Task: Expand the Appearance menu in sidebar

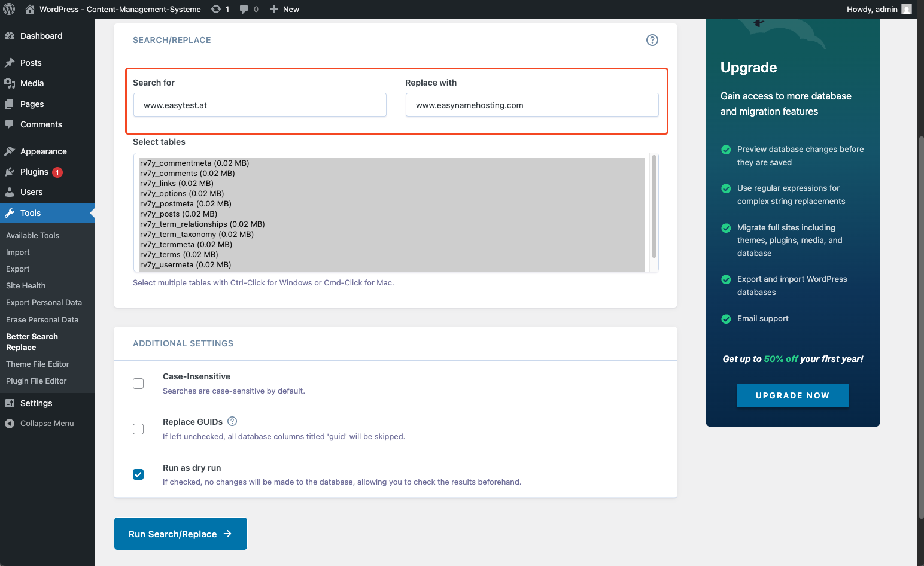Action: (43, 151)
